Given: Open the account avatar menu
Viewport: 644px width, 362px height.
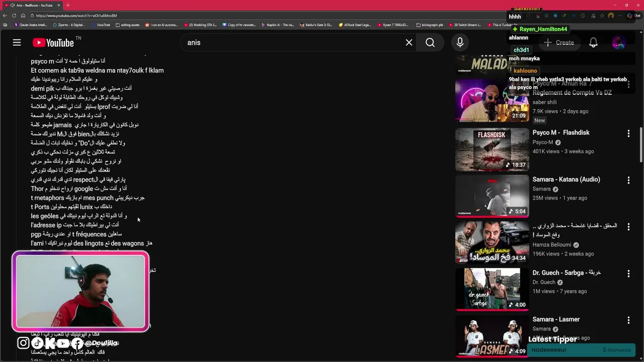Looking at the screenshot, I should click(618, 43).
